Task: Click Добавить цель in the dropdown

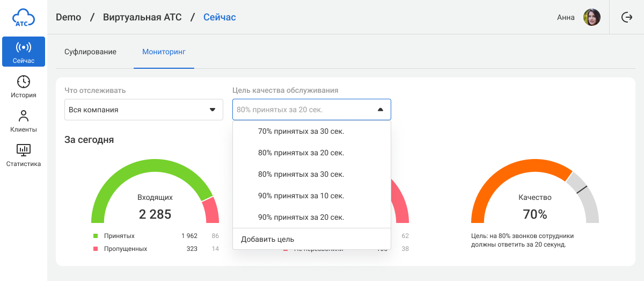Action: (x=267, y=239)
